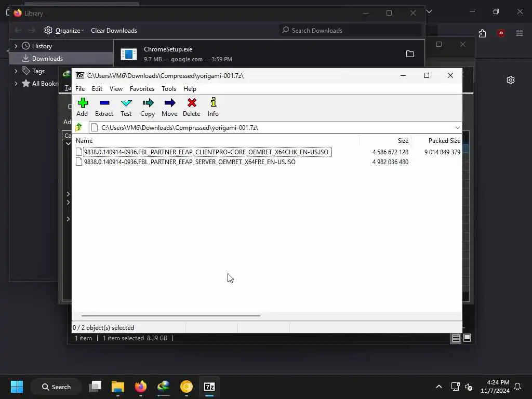Open the Help menu in 7-Zip
The image size is (532, 399).
(190, 88)
